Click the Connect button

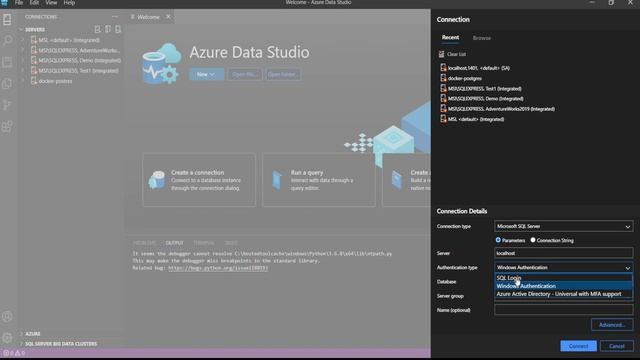tap(578, 346)
